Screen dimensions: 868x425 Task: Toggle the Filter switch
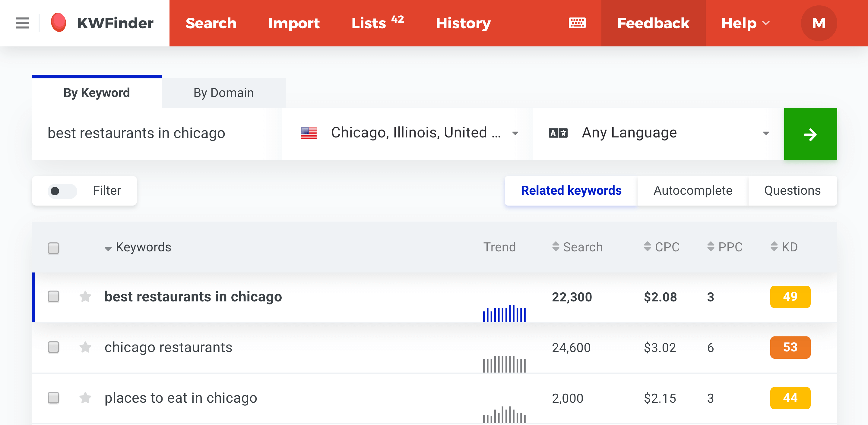pyautogui.click(x=62, y=191)
